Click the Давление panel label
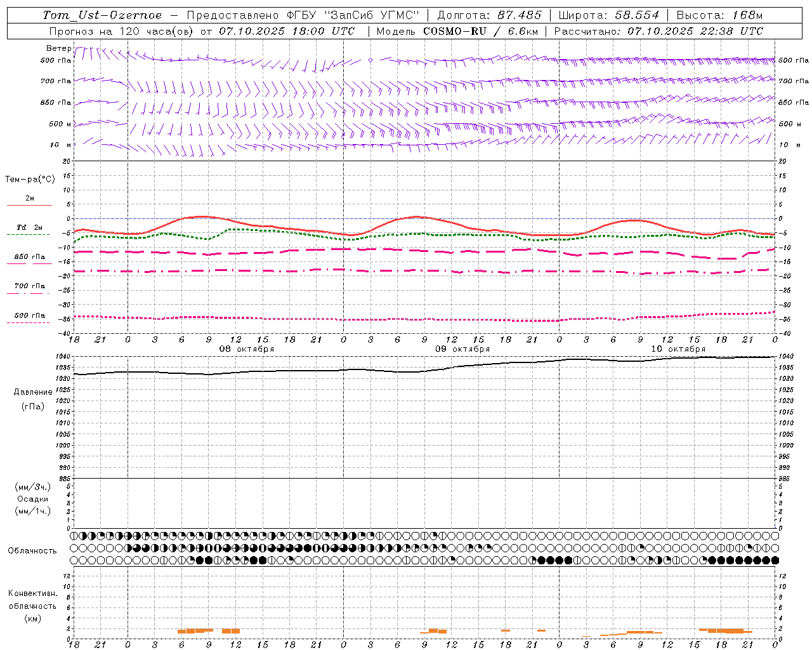Image resolution: width=812 pixels, height=650 pixels. point(33,392)
